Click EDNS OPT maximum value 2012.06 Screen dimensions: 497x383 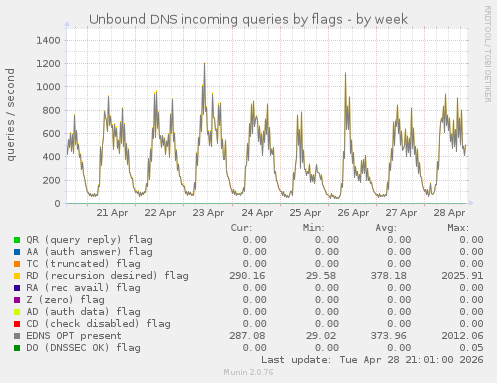462,336
